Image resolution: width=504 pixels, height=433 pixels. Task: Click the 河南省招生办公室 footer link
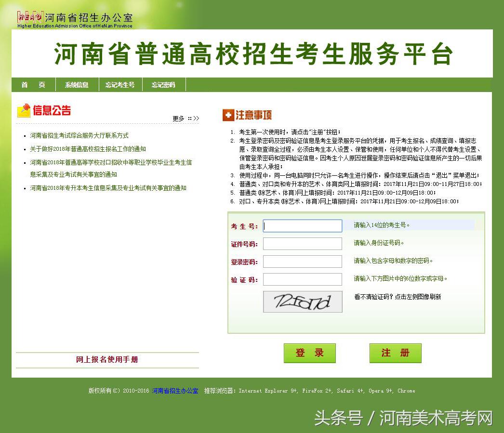click(x=176, y=391)
